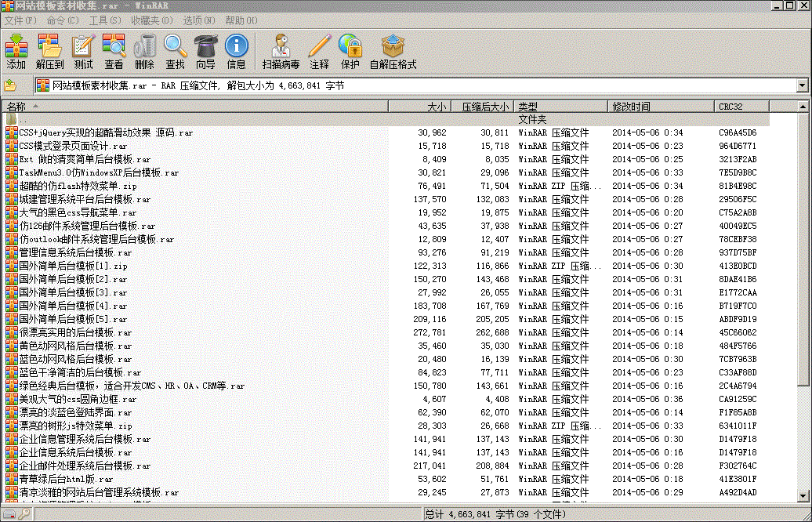Select file 漂亮的淡蓝色登陆界面.rar

tap(75, 413)
